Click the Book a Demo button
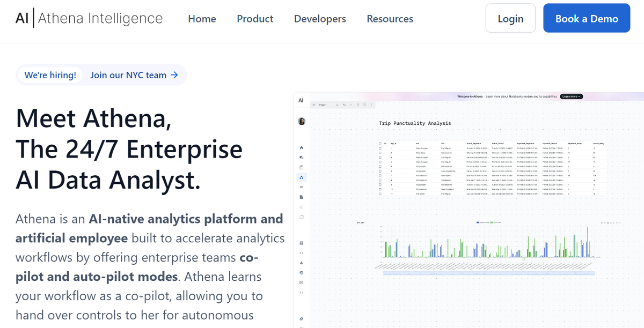The image size is (644, 328). (587, 18)
